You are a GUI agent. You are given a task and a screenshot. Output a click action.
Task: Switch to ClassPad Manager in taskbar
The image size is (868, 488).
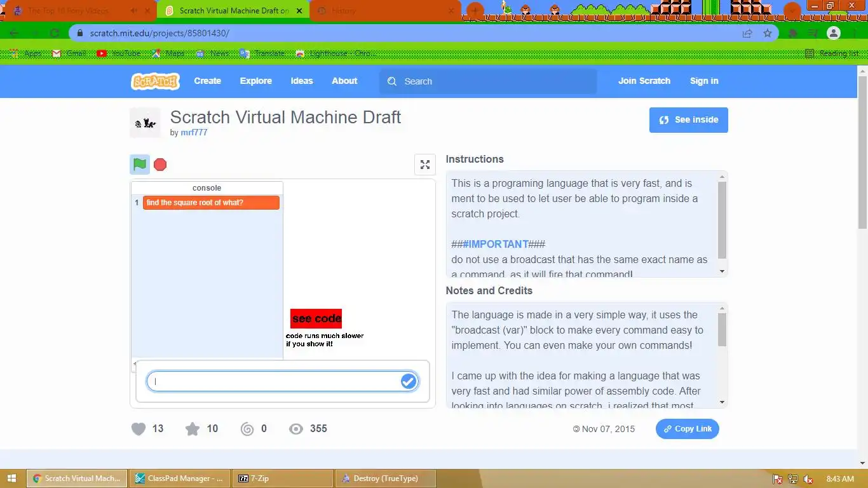180,478
